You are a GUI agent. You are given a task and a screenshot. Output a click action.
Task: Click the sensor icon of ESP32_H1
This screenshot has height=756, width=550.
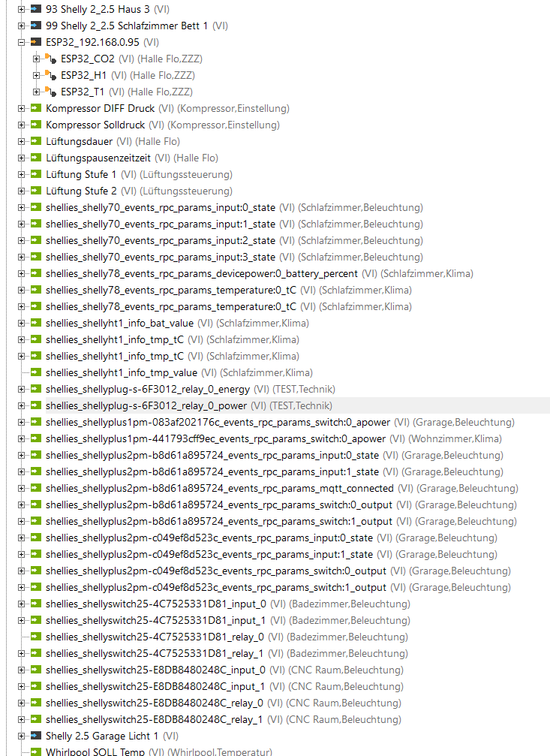pyautogui.click(x=51, y=75)
